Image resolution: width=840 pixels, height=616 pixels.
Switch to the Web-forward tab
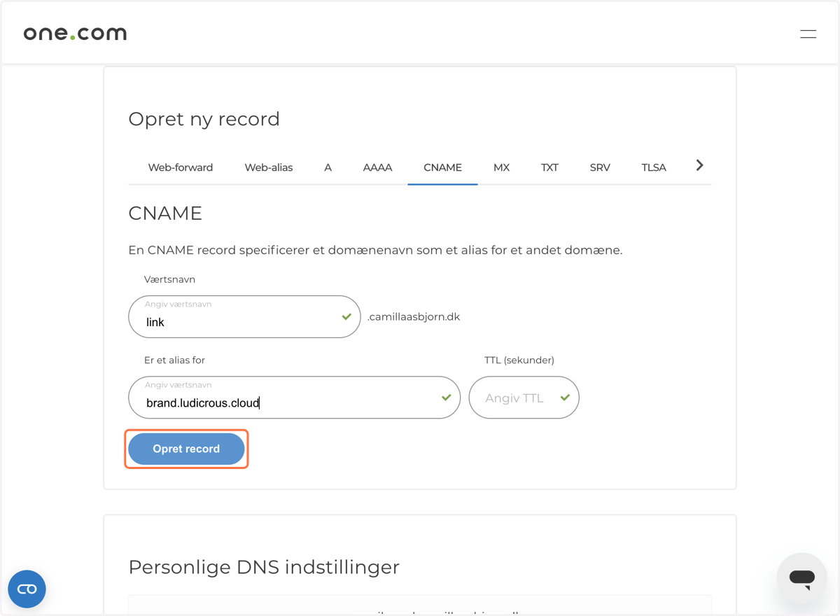pos(181,167)
